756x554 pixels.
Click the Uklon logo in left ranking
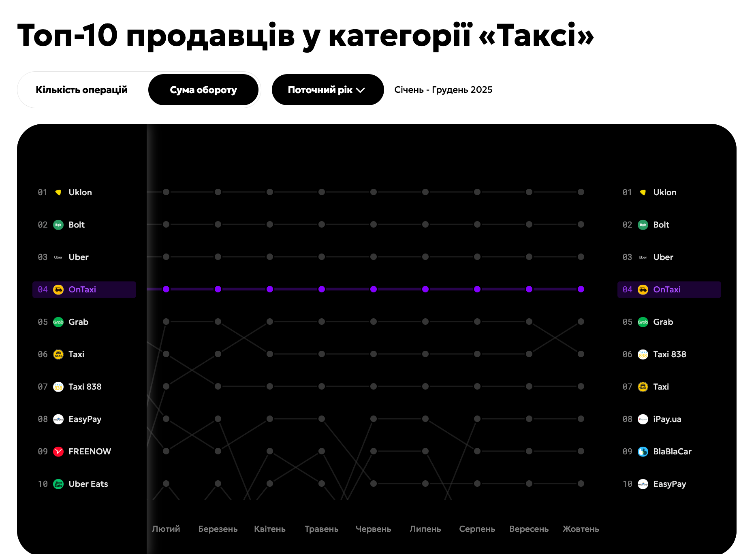58,192
